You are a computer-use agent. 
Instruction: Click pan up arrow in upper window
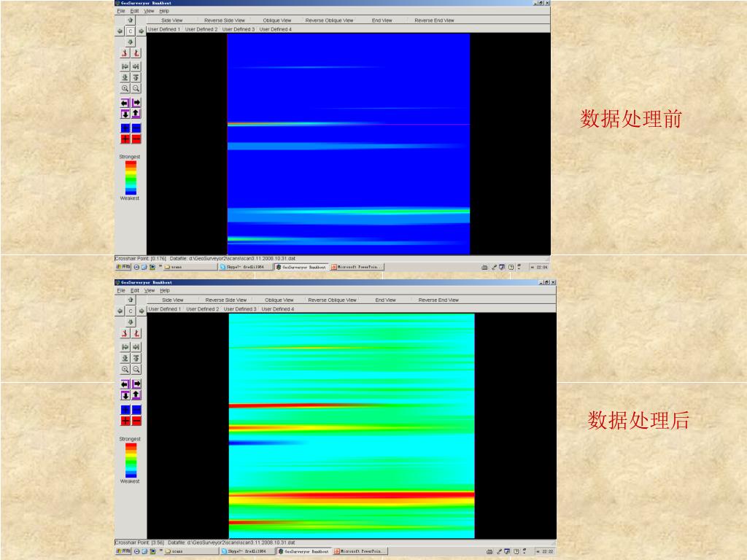130,20
